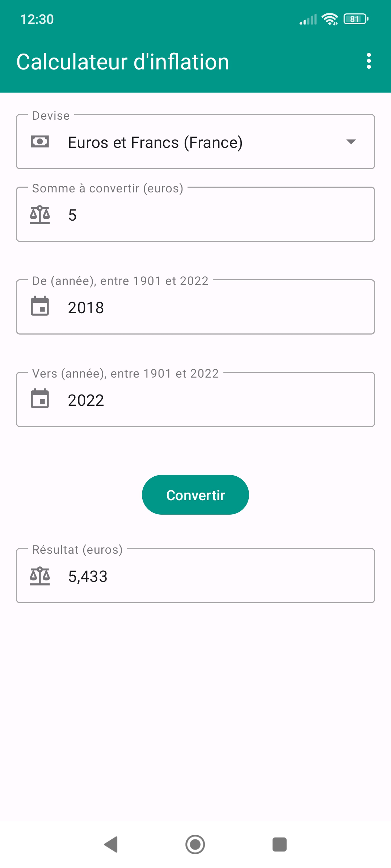Viewport: 391px width, 868px height.
Task: Tap the calendar icon for the De year
Action: coord(40,306)
